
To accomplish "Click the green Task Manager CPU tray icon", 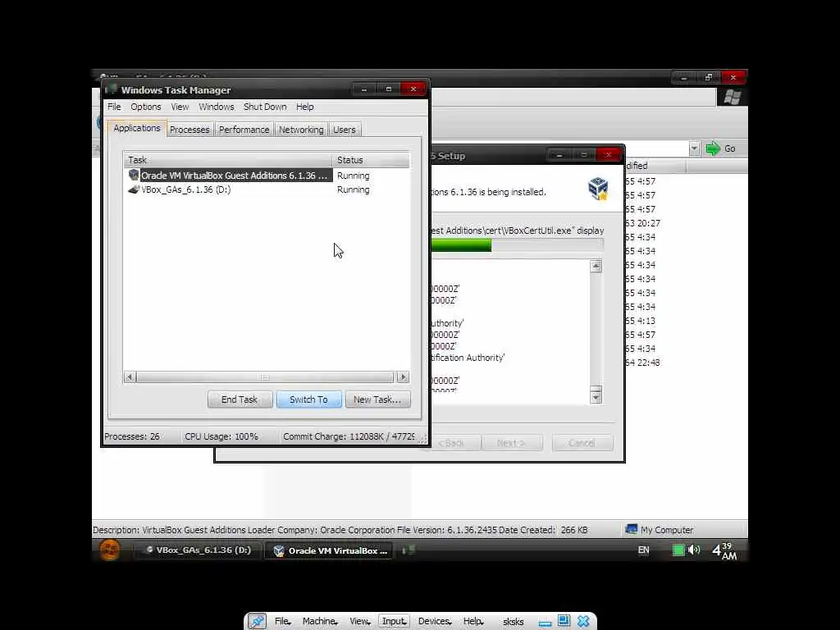I will pos(678,550).
